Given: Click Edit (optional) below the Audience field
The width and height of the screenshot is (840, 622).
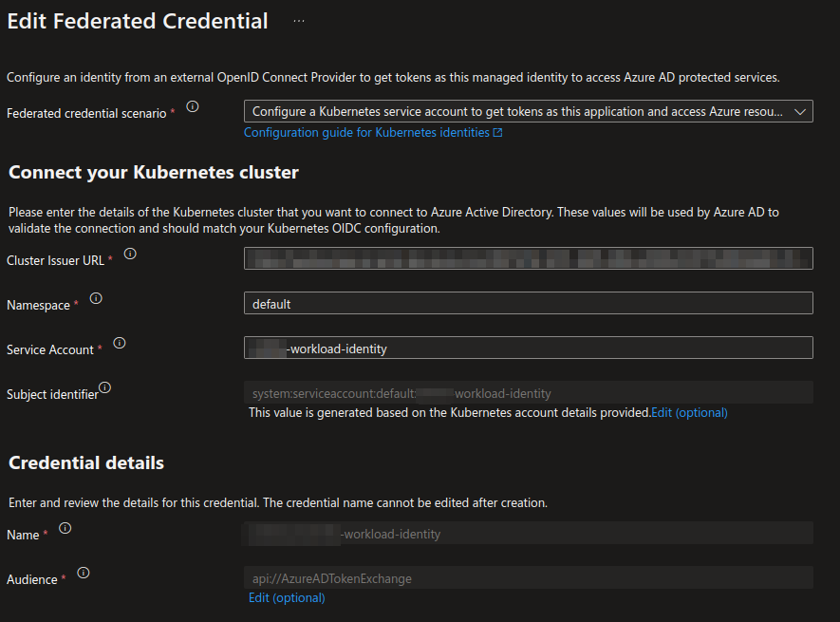Looking at the screenshot, I should tap(287, 598).
